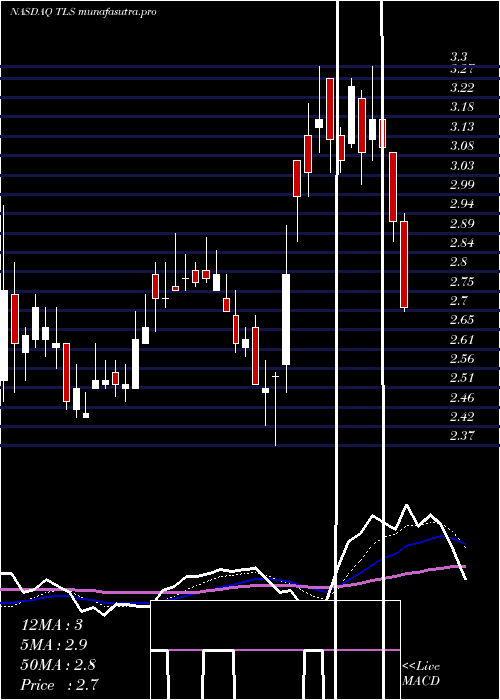500x700 pixels.
Task: Click the 3.13 price axis label
Action: 461,127
